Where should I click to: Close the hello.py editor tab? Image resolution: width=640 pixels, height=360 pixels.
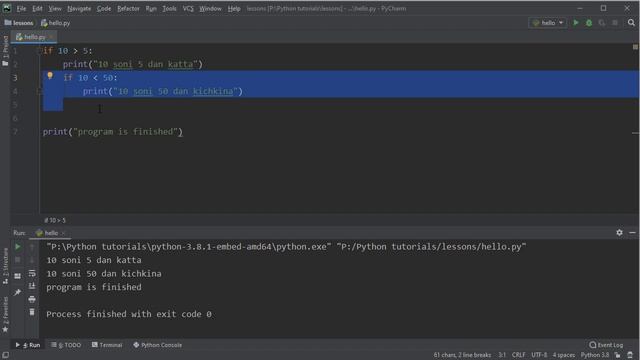pos(51,37)
